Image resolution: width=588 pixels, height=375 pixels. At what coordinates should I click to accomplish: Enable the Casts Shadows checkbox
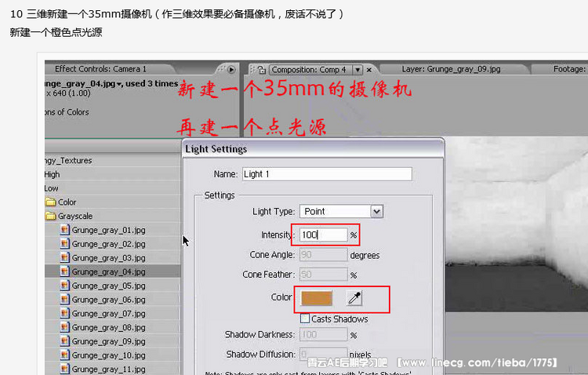305,319
